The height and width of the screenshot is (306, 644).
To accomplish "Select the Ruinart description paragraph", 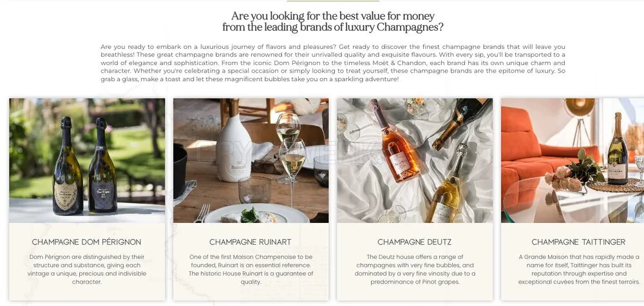I will [251, 269].
